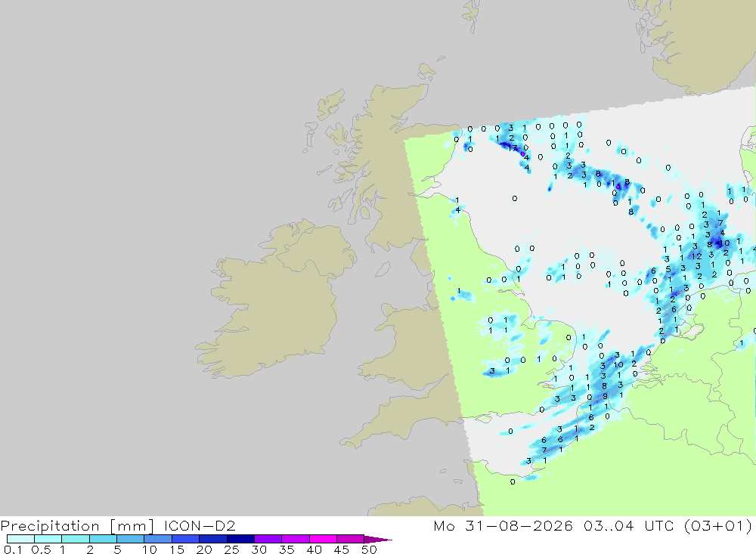Select the 1–2 mm cyan legend swatch
Image resolution: width=756 pixels, height=554 pixels.
point(75,539)
